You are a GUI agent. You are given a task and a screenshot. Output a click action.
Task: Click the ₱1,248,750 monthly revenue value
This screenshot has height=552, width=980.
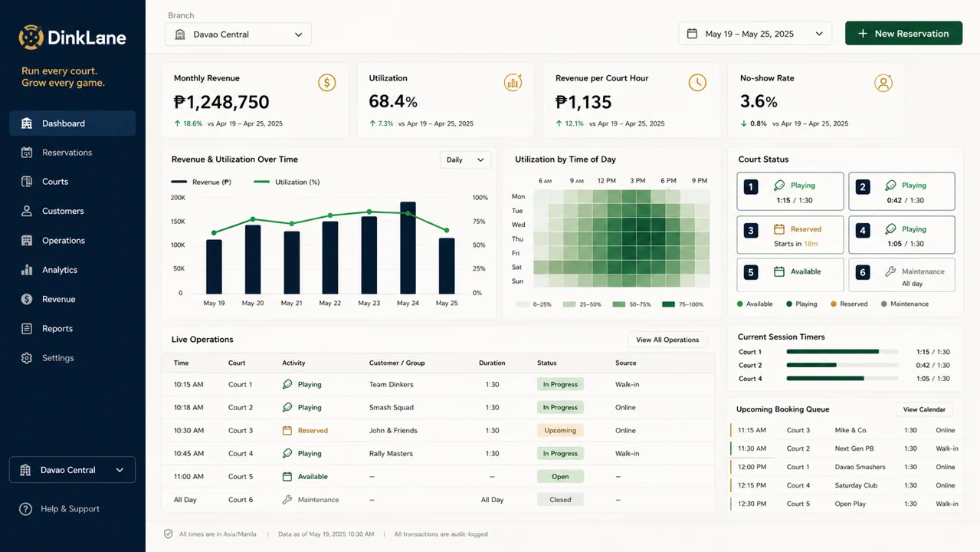221,102
